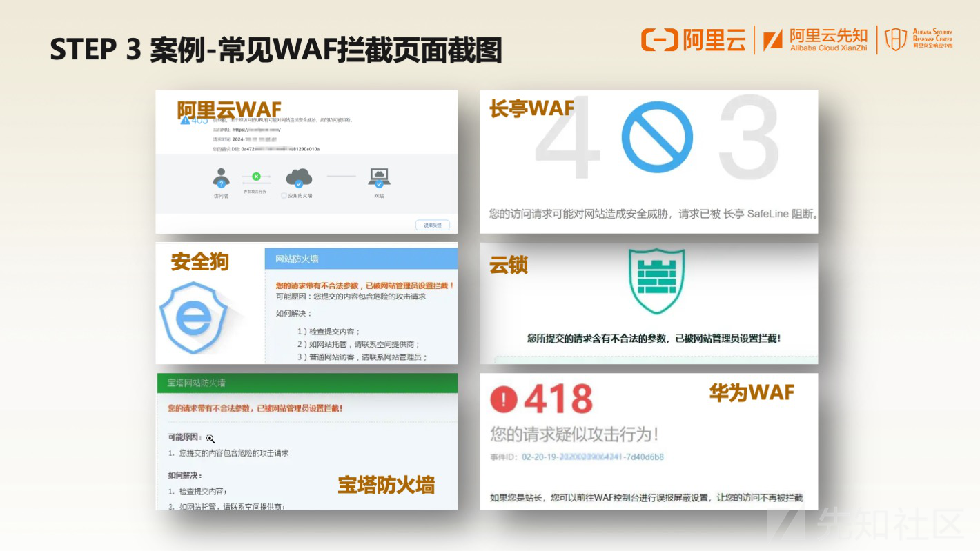
Task: Click the Huawei WAF site-owner hint mentioning WAF控制台
Action: 647,498
